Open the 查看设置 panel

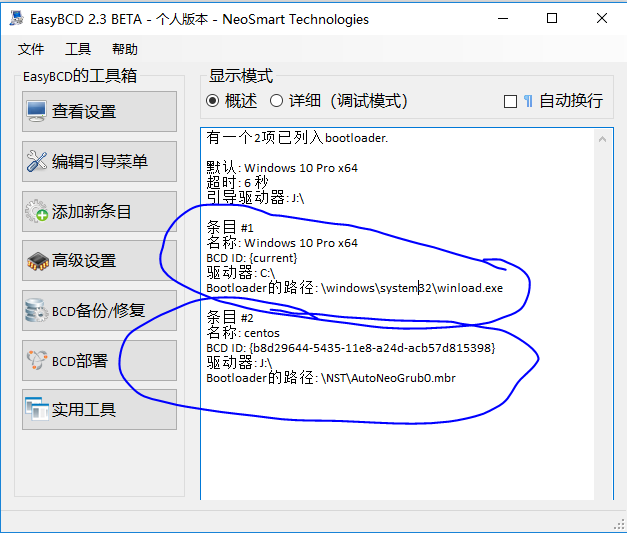pyautogui.click(x=99, y=112)
